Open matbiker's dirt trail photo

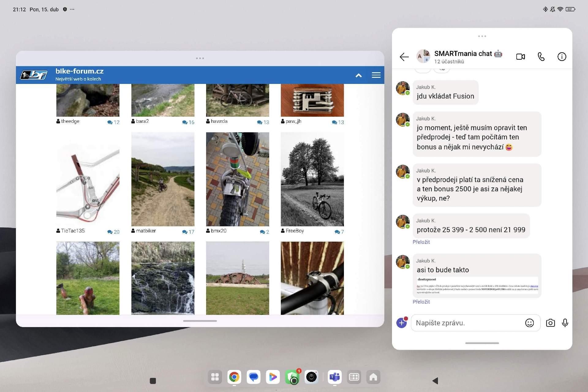[x=163, y=179]
